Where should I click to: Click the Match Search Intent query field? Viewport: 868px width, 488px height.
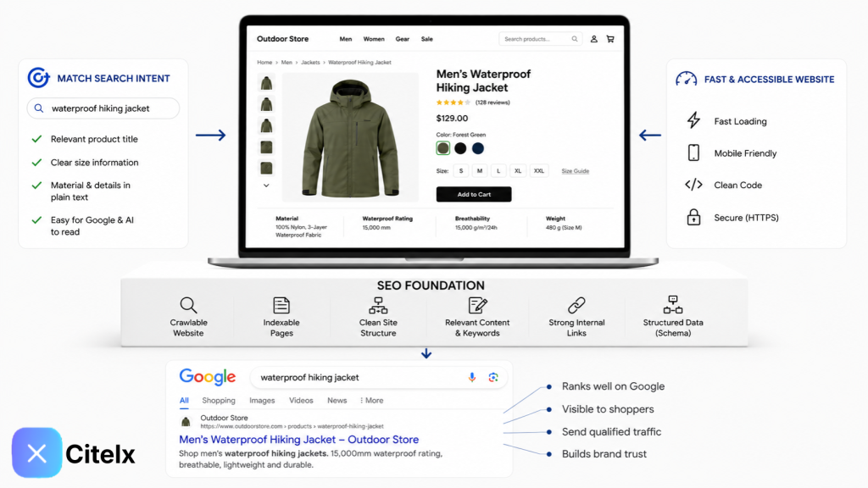click(x=103, y=108)
